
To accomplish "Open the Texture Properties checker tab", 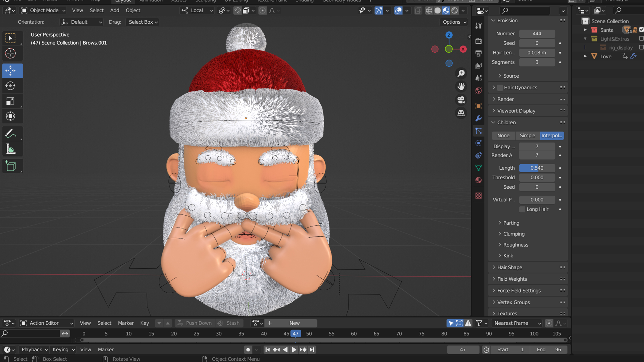I will point(479,196).
